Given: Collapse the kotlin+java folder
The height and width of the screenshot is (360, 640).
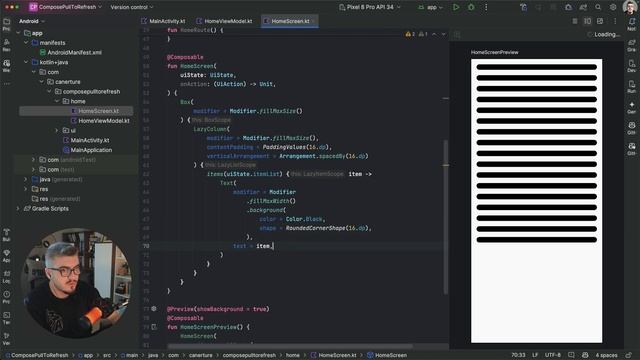Looking at the screenshot, I should [26, 62].
